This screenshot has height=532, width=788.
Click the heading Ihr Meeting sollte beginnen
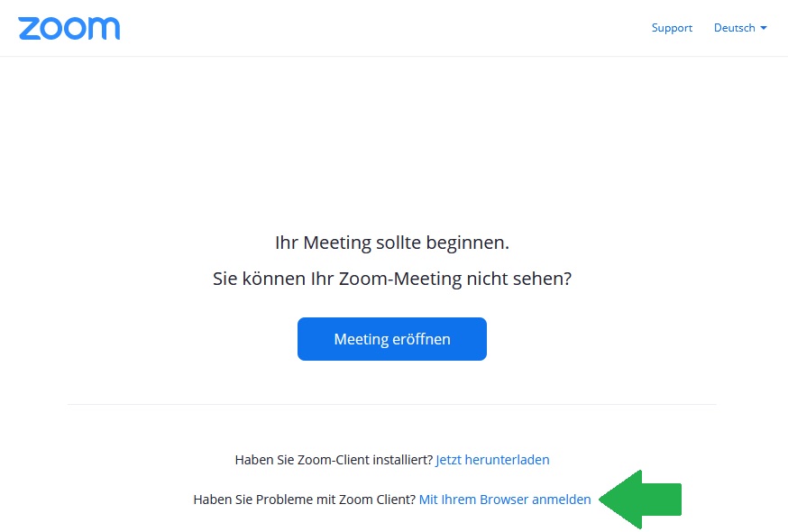[x=392, y=243]
